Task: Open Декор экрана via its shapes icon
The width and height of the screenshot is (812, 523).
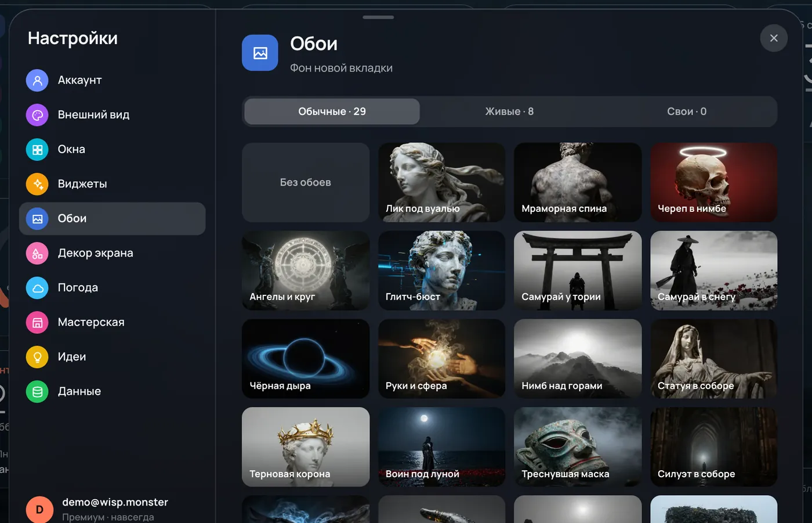Action: pyautogui.click(x=37, y=254)
